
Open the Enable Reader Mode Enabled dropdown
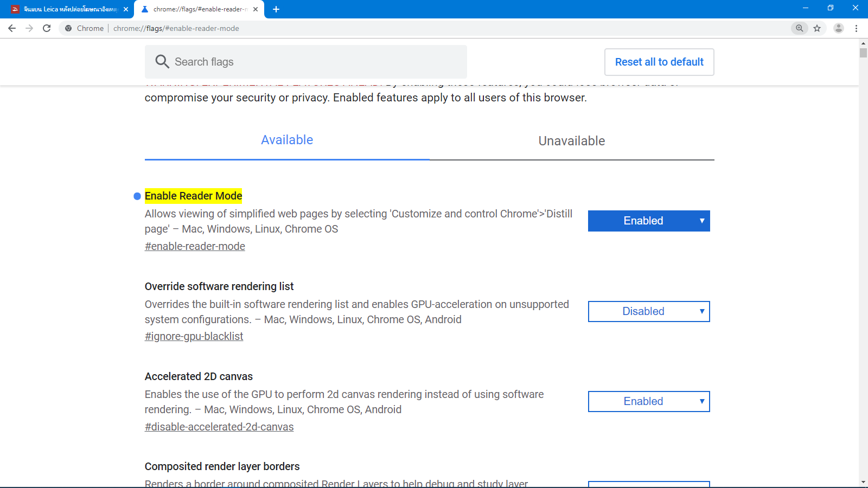(649, 221)
